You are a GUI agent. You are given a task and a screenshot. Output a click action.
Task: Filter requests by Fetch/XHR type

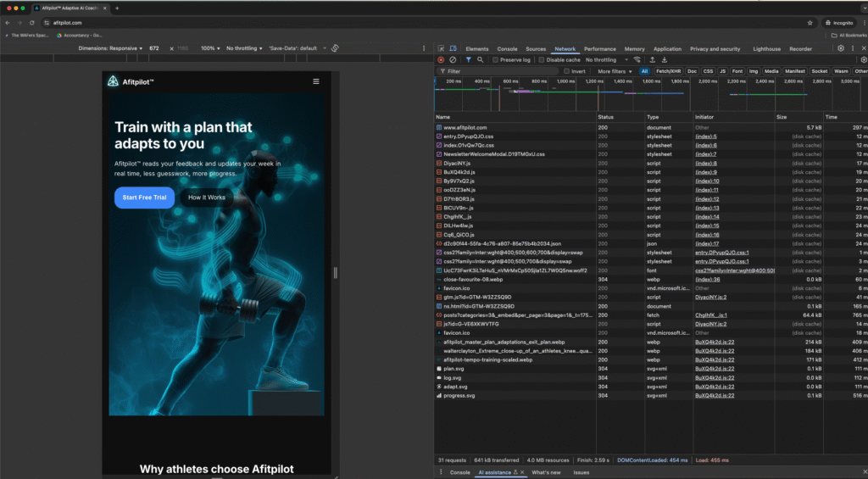click(668, 71)
